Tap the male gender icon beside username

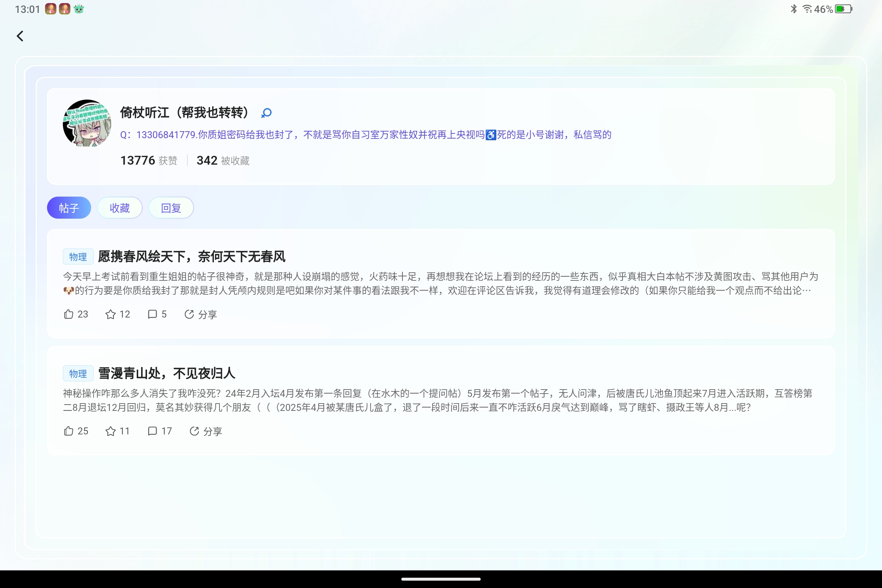point(266,113)
